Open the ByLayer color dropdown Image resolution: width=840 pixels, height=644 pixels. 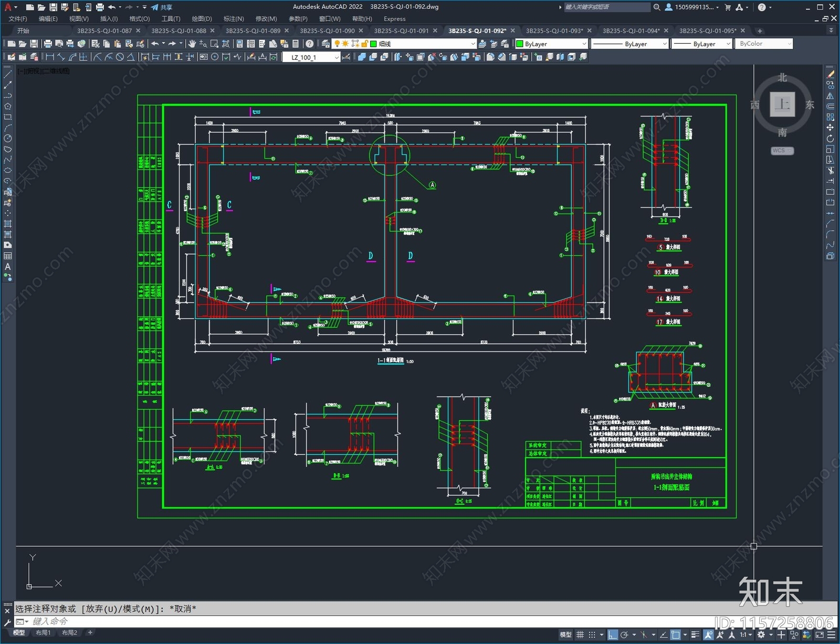[551, 44]
